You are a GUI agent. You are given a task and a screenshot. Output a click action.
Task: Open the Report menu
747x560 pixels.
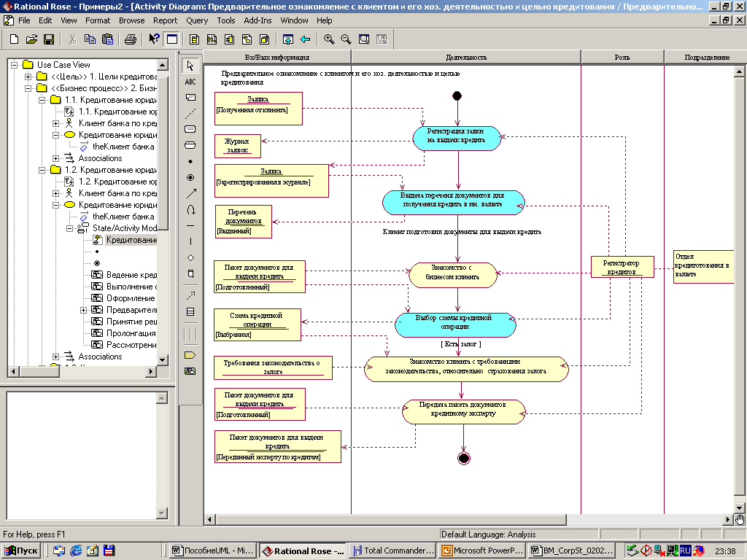[166, 20]
